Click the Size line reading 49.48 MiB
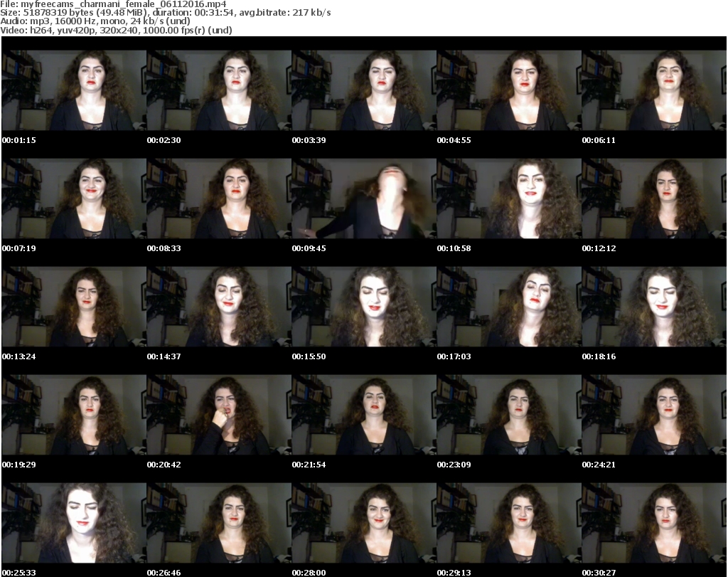728x577 pixels. click(x=165, y=13)
